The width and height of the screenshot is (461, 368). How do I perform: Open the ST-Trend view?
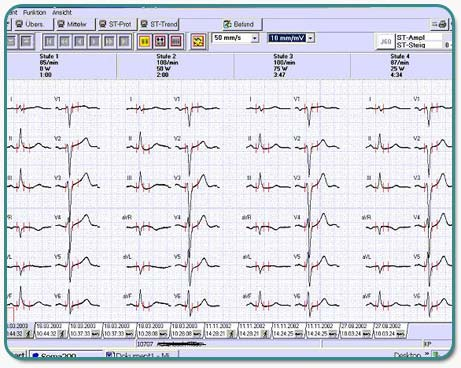(159, 24)
